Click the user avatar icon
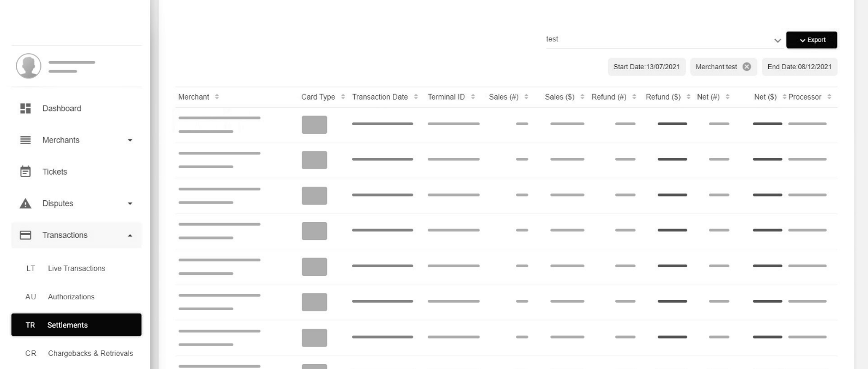The width and height of the screenshot is (868, 369). tap(28, 66)
